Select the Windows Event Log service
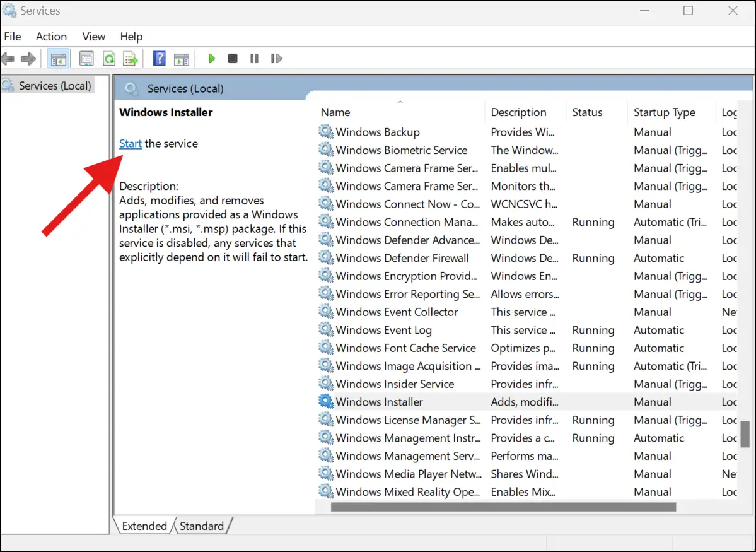 click(x=384, y=330)
